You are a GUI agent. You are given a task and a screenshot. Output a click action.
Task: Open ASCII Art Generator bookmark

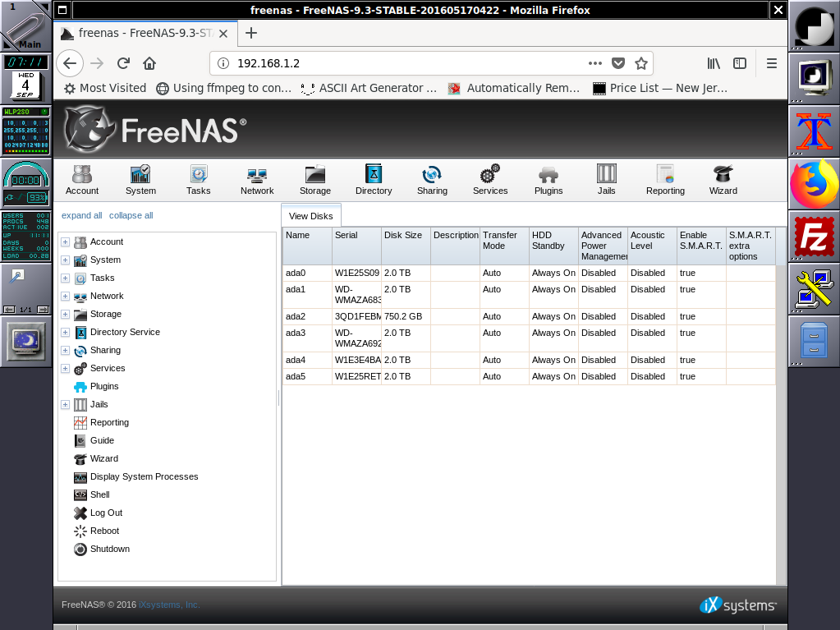[x=369, y=89]
